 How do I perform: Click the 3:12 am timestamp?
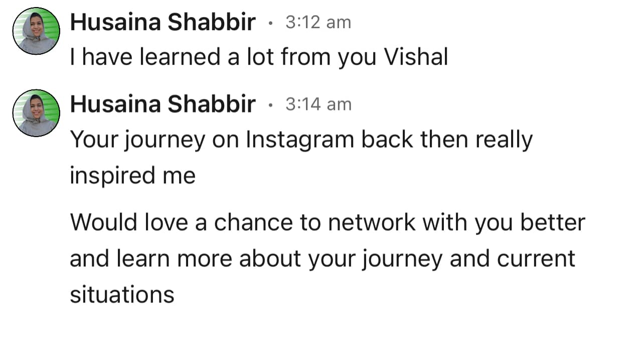[x=318, y=23]
